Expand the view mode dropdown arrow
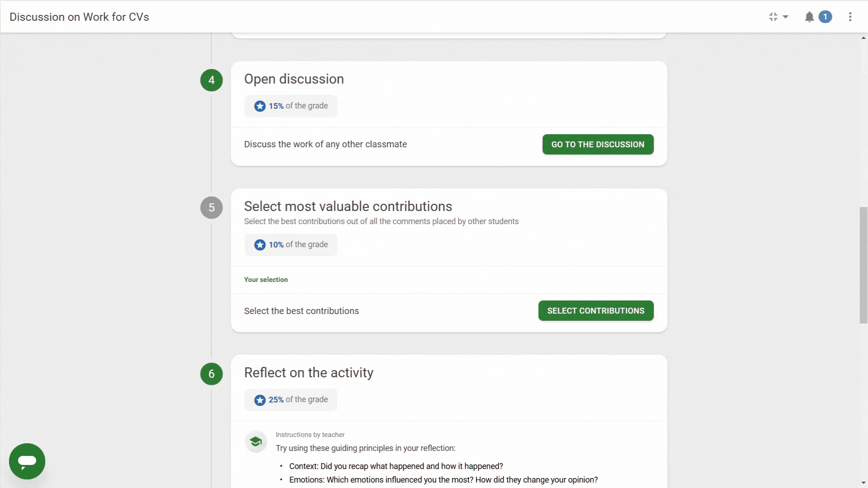 click(x=786, y=17)
